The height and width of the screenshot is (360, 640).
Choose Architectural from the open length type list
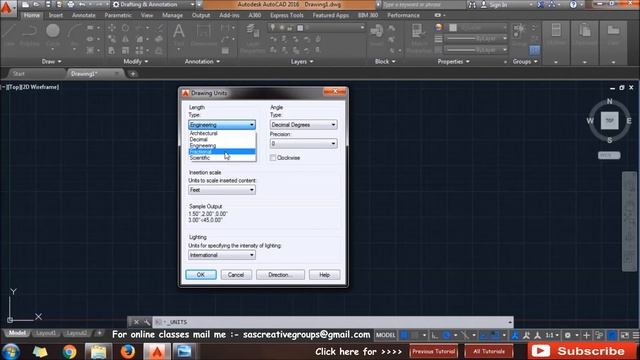click(222, 133)
